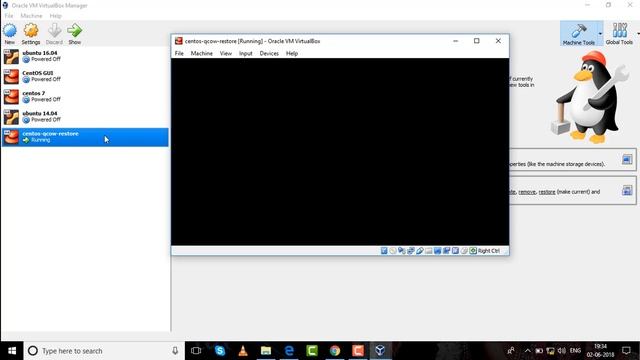This screenshot has height=360, width=640.
Task: Open VLC media player from the taskbar
Action: (x=243, y=351)
